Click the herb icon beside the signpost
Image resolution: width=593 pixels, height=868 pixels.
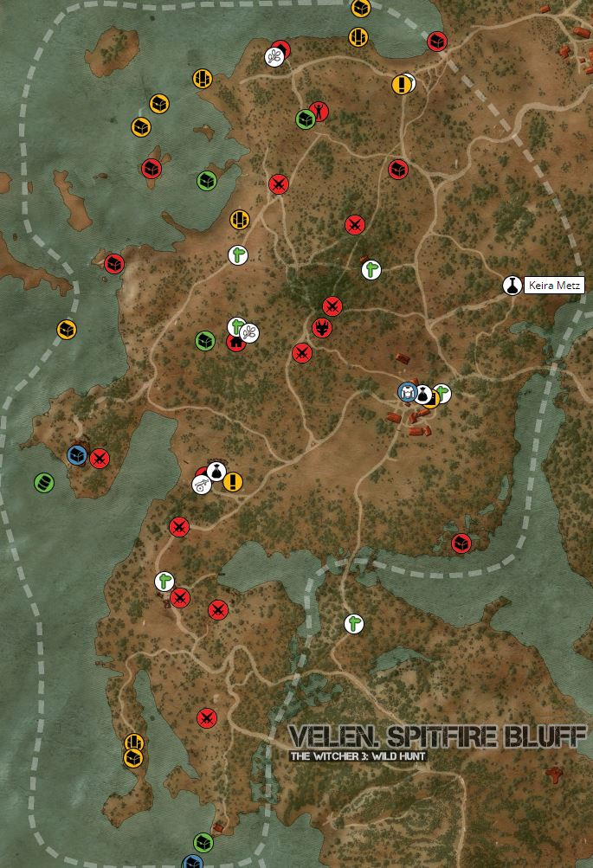point(249,332)
